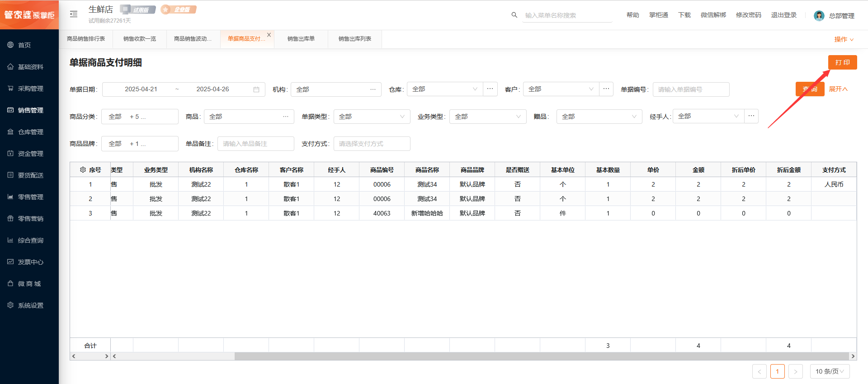Open the 业务类型 dropdown
Image resolution: width=868 pixels, height=384 pixels.
[x=487, y=117]
